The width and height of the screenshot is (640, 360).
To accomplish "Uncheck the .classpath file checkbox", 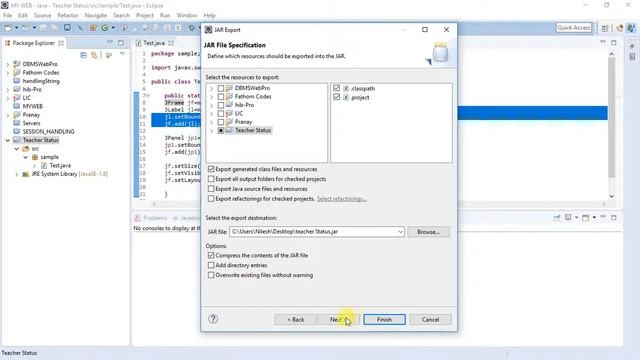I will click(336, 88).
